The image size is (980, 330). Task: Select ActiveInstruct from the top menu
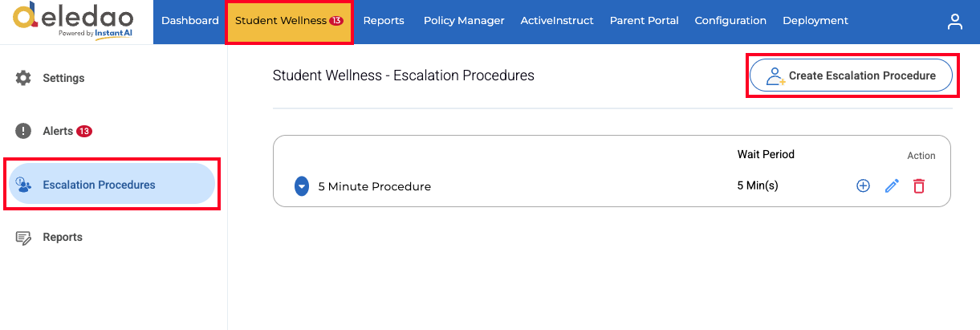point(557,21)
